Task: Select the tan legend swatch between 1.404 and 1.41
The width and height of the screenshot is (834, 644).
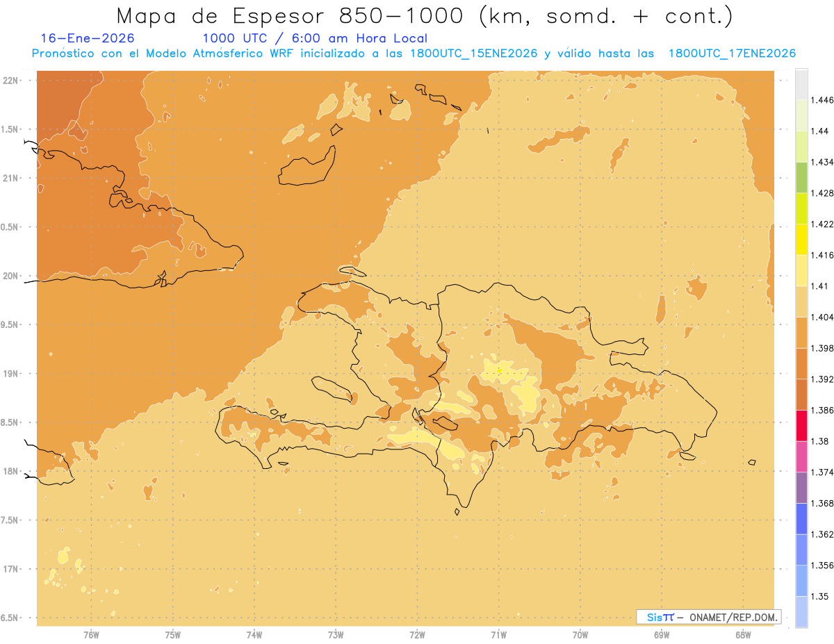Action: 801,302
